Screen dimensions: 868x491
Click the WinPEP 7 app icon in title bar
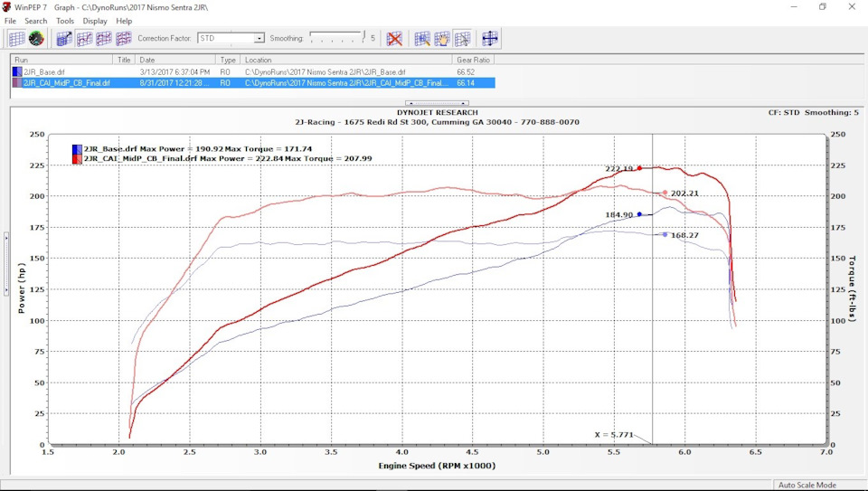[6, 7]
